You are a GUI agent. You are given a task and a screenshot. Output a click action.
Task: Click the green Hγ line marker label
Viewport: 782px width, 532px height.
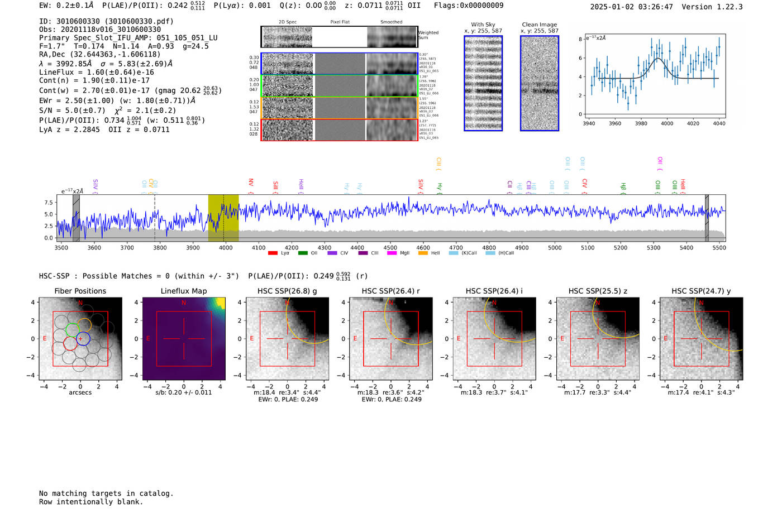tap(440, 186)
